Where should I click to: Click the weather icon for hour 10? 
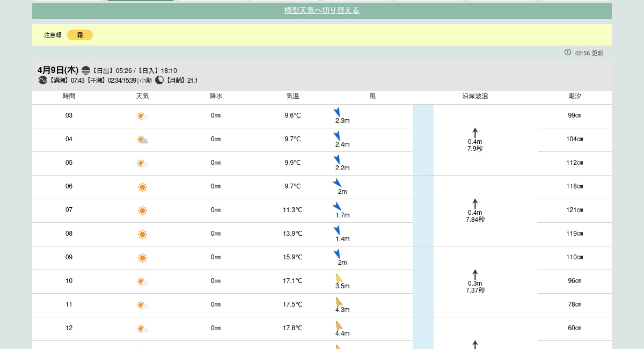click(x=142, y=281)
